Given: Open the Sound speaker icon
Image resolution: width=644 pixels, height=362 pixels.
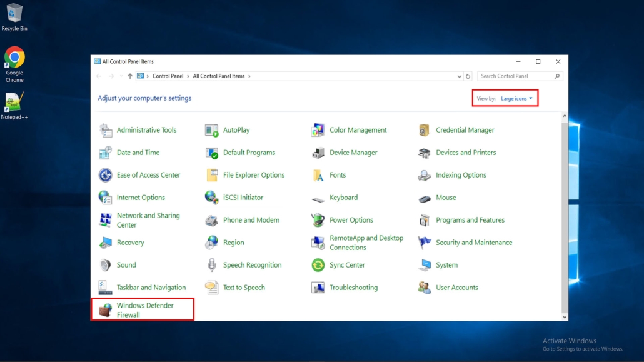Looking at the screenshot, I should [106, 266].
